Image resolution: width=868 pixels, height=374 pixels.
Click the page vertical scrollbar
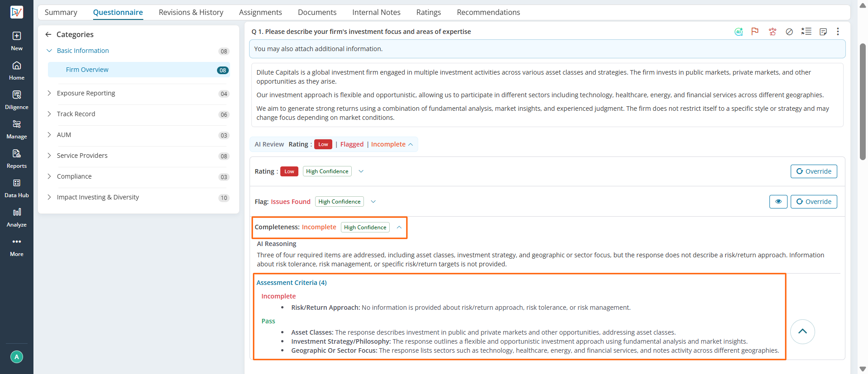[x=863, y=102]
